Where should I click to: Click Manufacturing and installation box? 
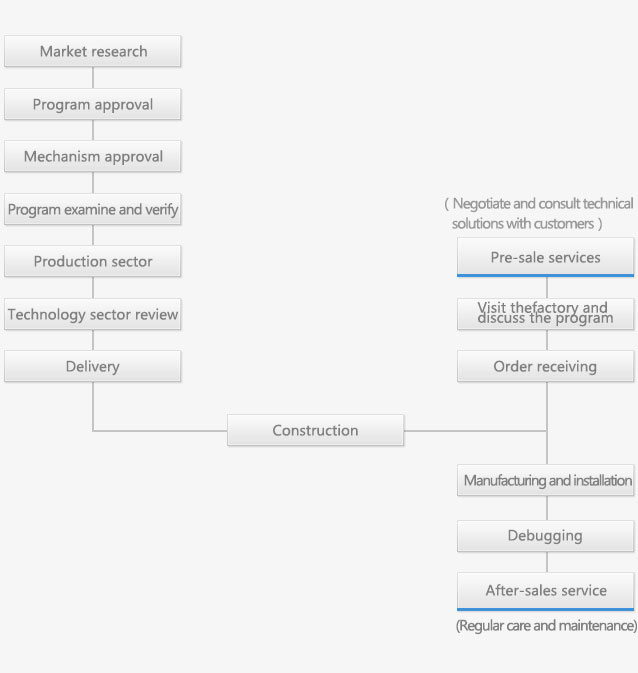(546, 480)
